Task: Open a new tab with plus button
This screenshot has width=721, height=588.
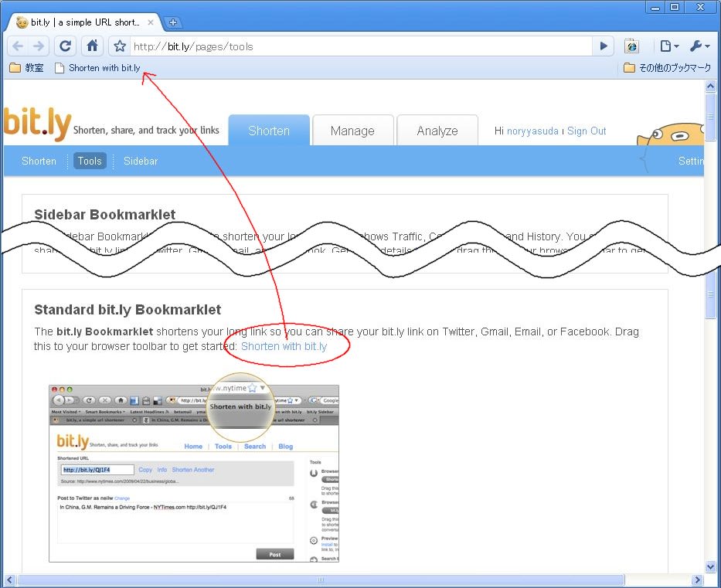Action: (174, 22)
